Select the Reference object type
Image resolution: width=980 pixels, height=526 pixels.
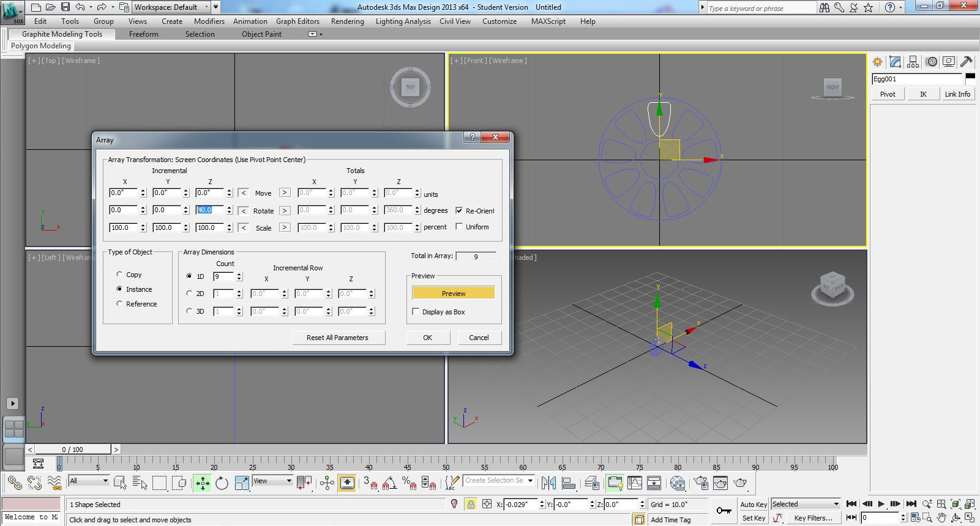119,304
